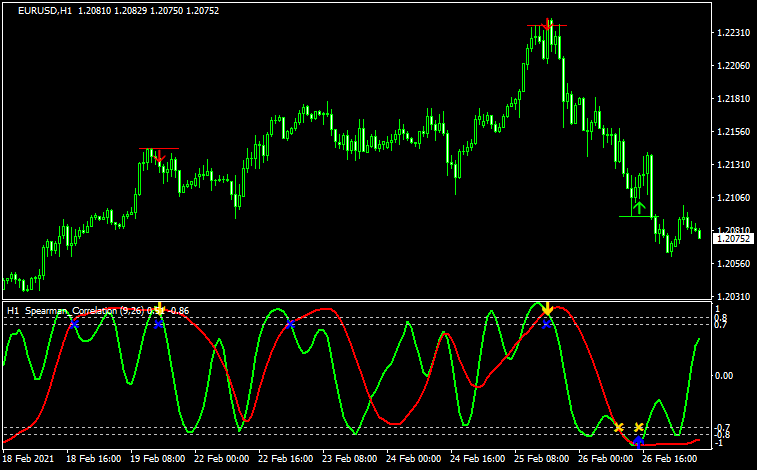Click blue star marker above 18 Feb 16:00

74,323
